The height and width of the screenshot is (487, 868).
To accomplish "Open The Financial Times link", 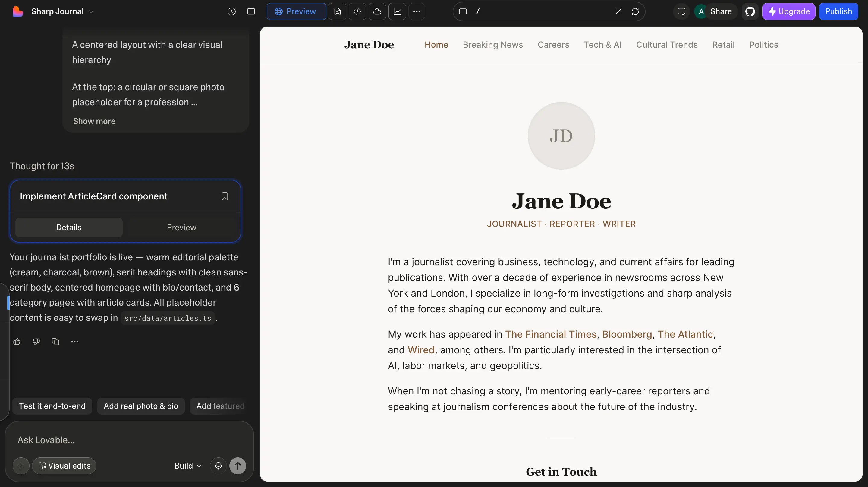I will [x=551, y=334].
